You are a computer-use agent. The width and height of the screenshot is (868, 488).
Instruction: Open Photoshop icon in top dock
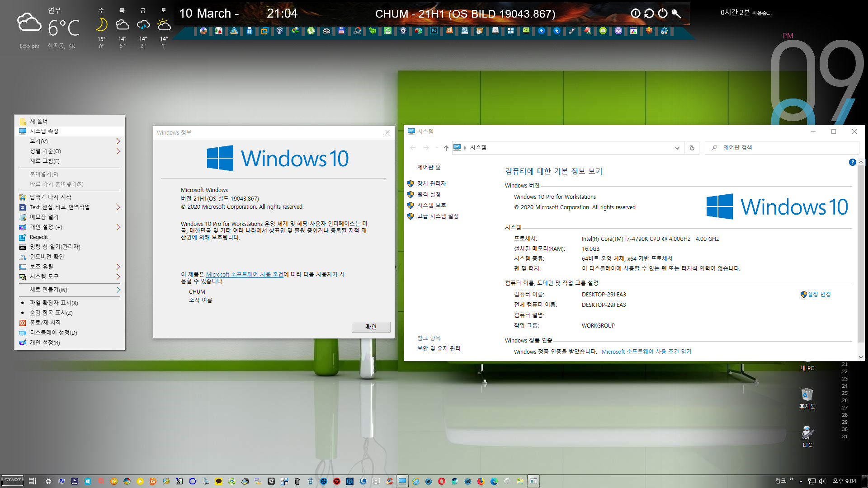coord(434,31)
